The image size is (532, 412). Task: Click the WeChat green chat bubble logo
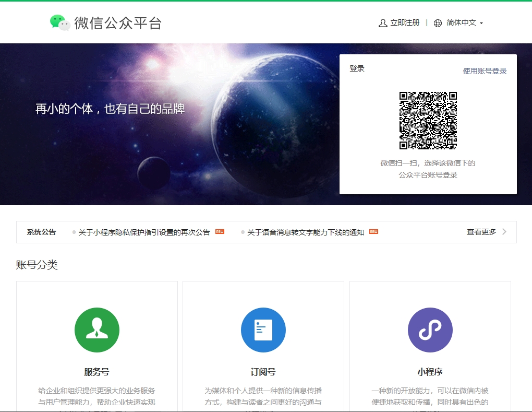60,23
